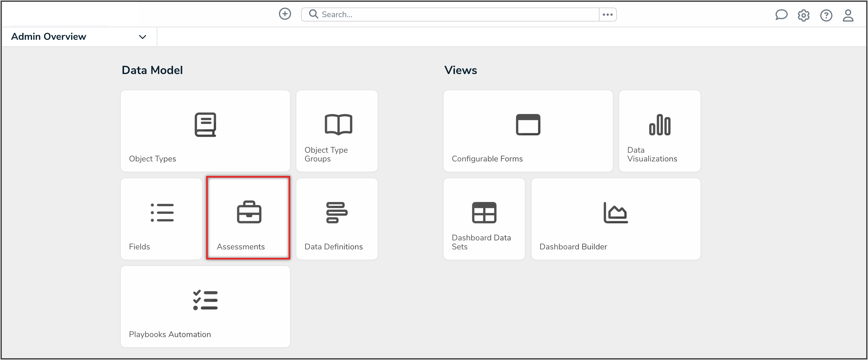
Task: Click the Dashboard Builder area chart icon
Action: 615,212
